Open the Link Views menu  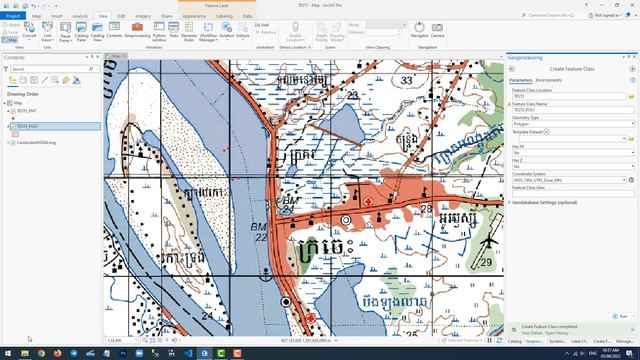coord(47,31)
